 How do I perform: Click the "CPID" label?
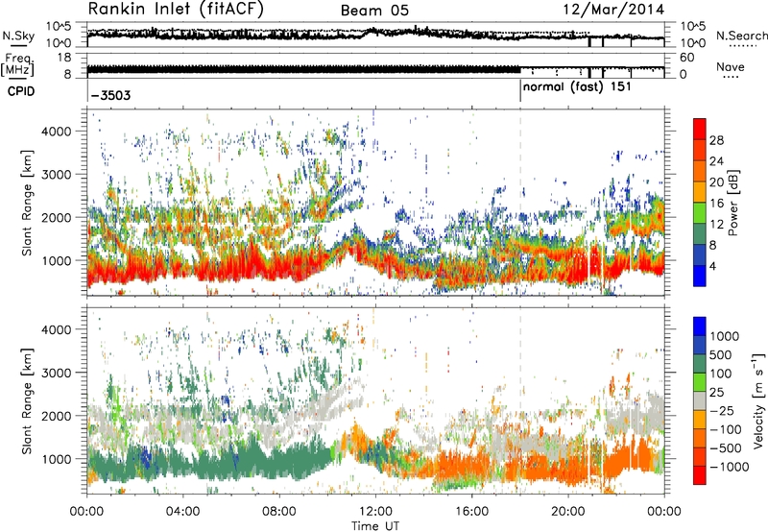point(21,91)
